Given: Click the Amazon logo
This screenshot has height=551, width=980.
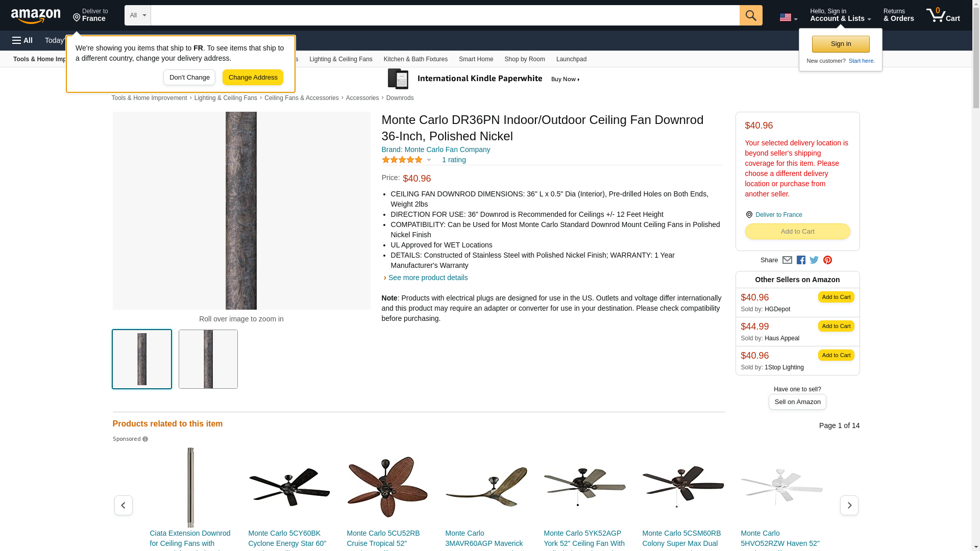Looking at the screenshot, I should coord(36,16).
